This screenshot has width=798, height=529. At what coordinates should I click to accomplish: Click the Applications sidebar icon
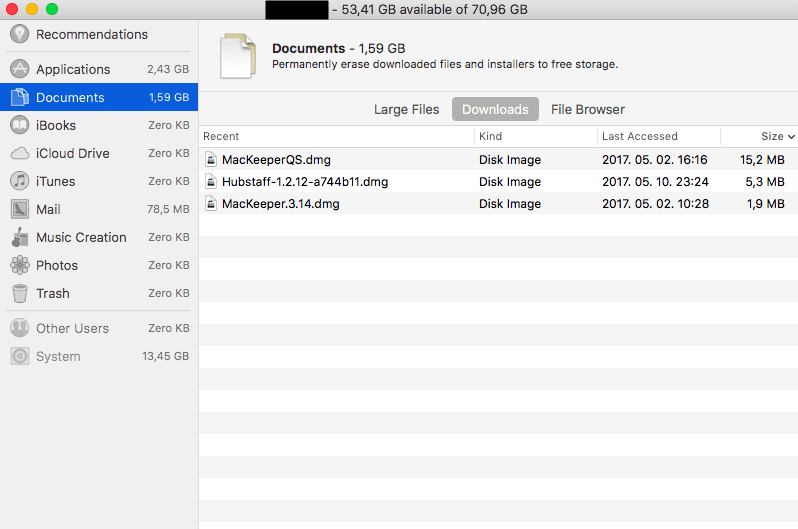point(19,69)
